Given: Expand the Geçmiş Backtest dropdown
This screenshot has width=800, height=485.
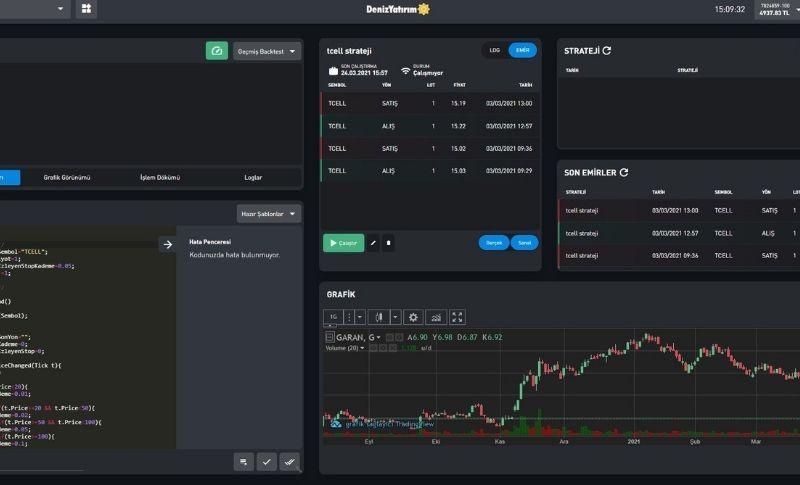Looking at the screenshot, I should pyautogui.click(x=267, y=52).
